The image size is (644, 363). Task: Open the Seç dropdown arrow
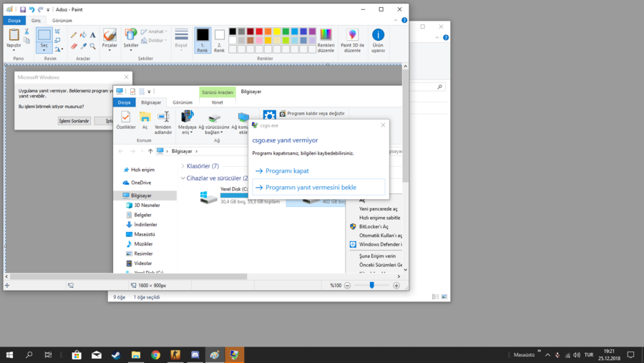point(44,50)
